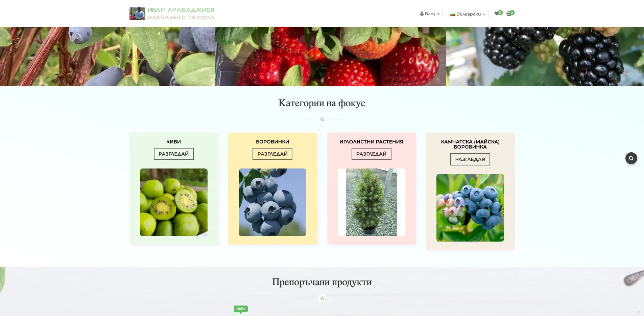Click РАЗГЛЕДАЙ button under Киви
644x316 pixels.
[x=174, y=154]
